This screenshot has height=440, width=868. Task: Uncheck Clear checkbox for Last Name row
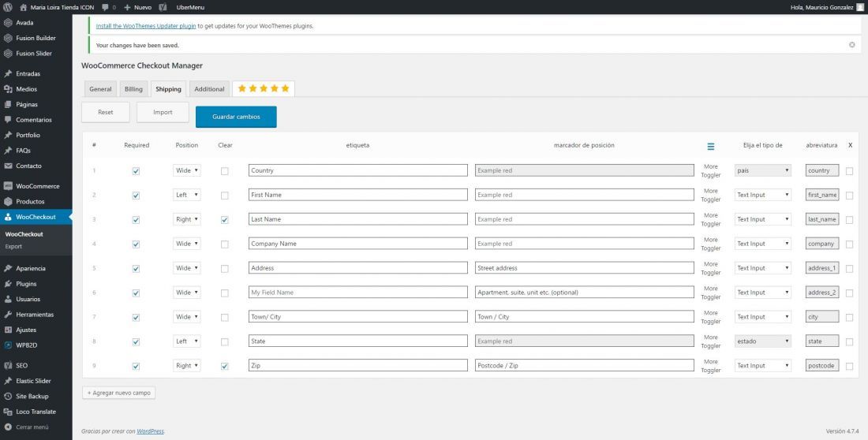(224, 220)
